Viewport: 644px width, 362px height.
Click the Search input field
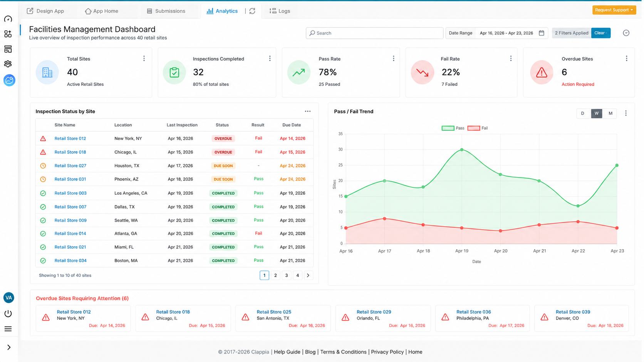tap(374, 33)
